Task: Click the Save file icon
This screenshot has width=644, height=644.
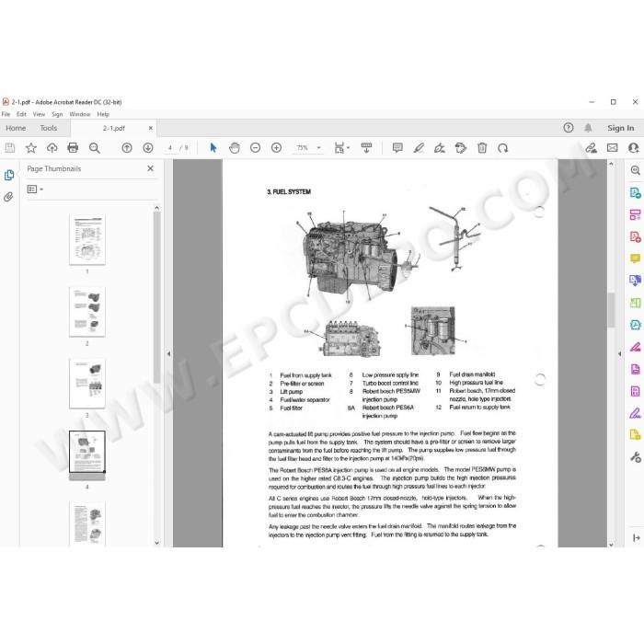Action: [10, 148]
